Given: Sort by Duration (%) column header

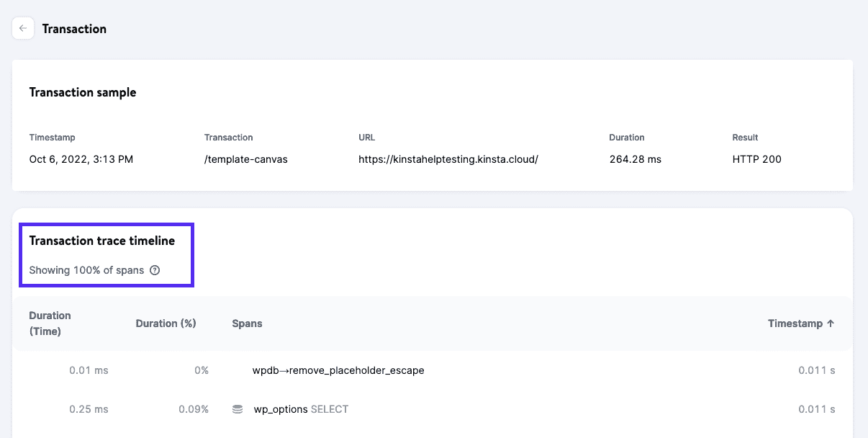Looking at the screenshot, I should click(x=166, y=323).
